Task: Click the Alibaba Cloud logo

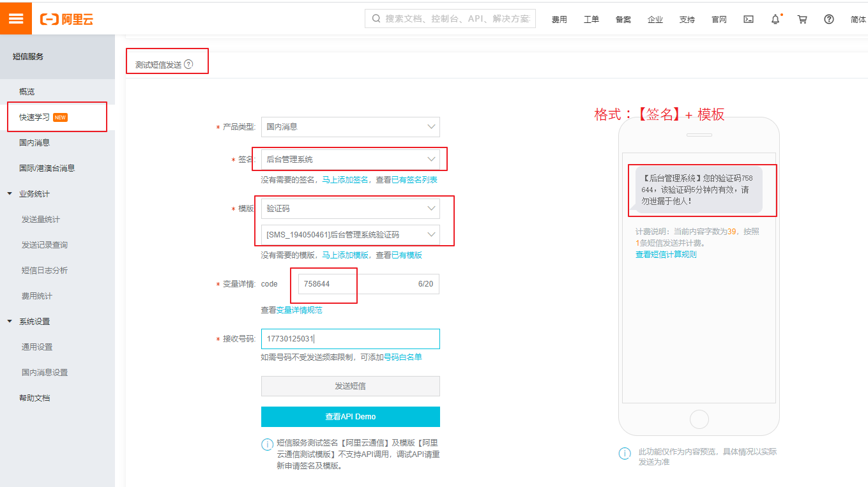Action: pos(67,19)
